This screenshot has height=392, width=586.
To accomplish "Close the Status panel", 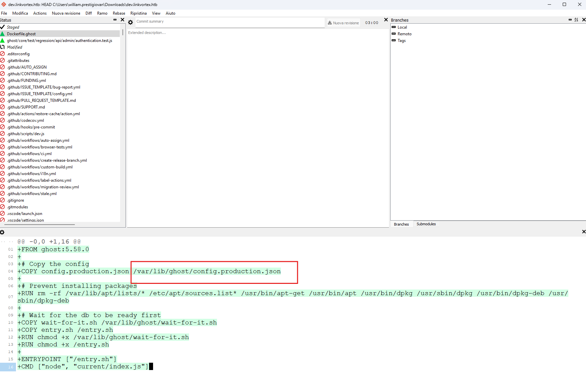I will pyautogui.click(x=122, y=20).
